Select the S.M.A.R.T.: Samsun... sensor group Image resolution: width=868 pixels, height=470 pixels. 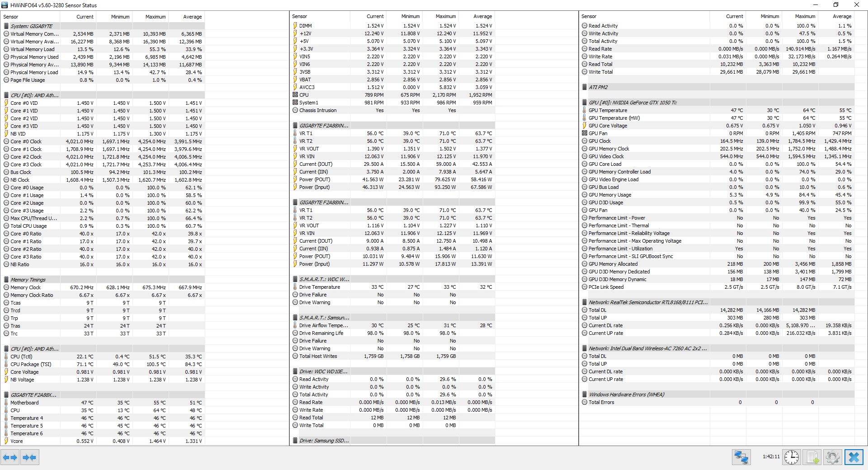[393, 318]
